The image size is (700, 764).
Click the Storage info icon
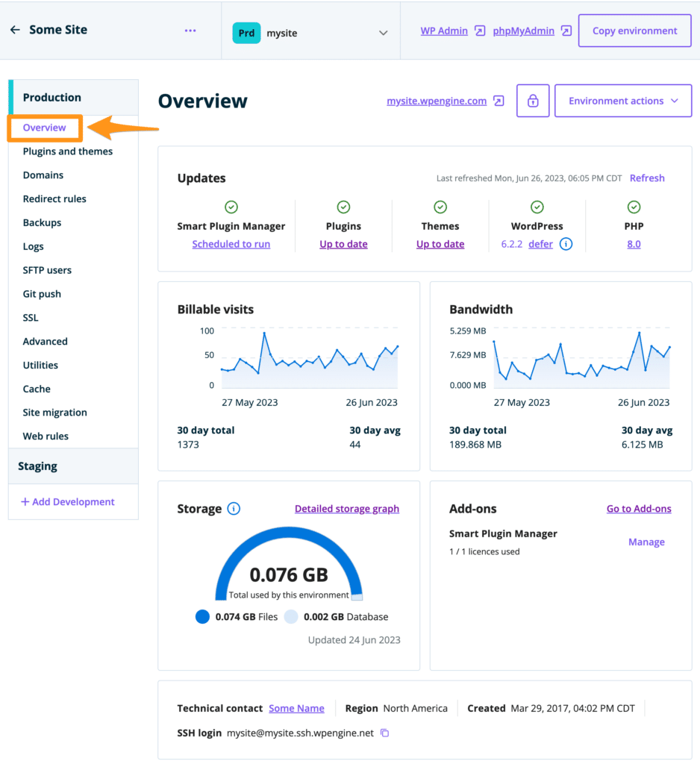point(234,509)
